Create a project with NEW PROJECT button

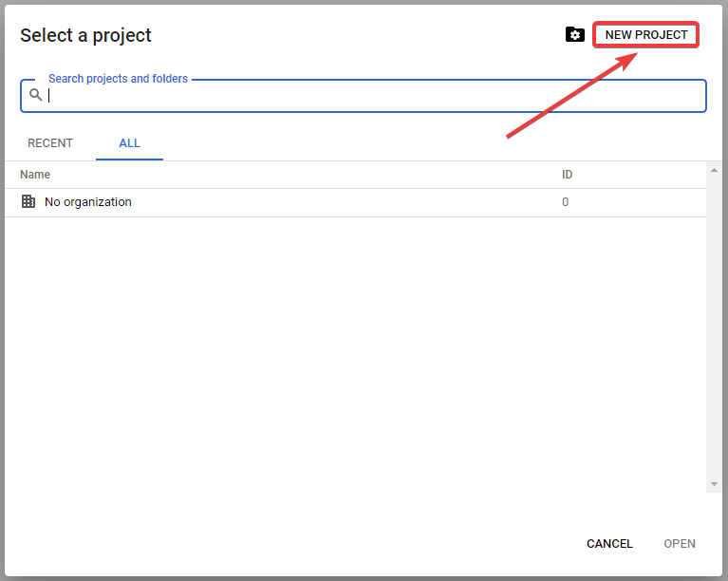pyautogui.click(x=646, y=35)
